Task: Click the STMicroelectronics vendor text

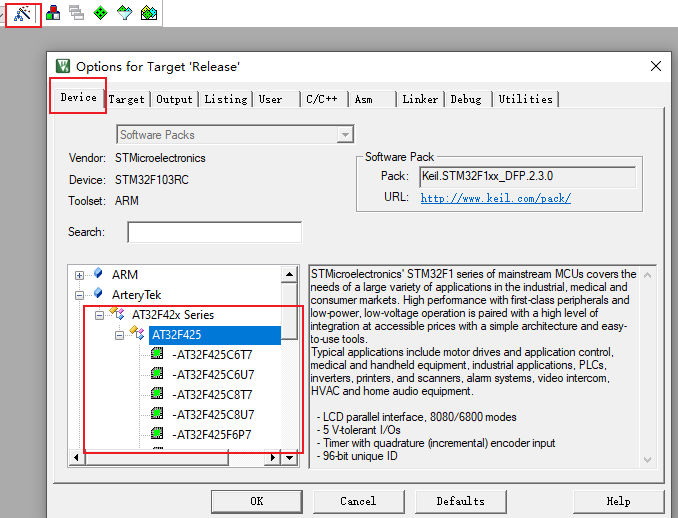Action: 160,158
